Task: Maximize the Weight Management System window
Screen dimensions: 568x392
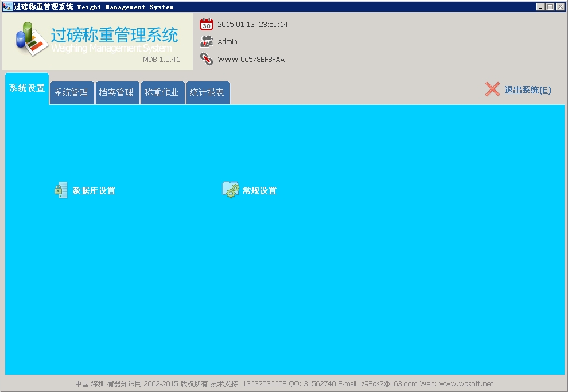Action: click(x=550, y=6)
